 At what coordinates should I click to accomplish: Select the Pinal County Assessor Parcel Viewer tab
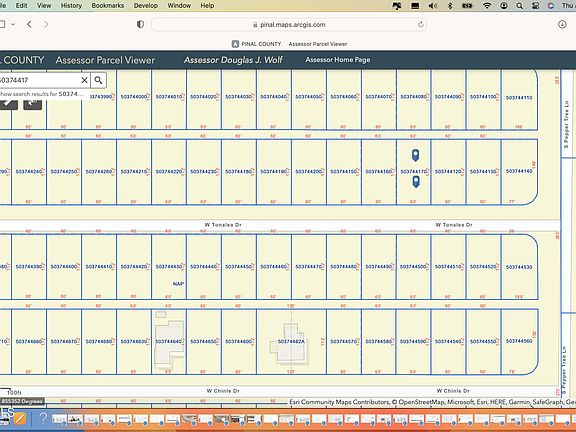click(289, 44)
